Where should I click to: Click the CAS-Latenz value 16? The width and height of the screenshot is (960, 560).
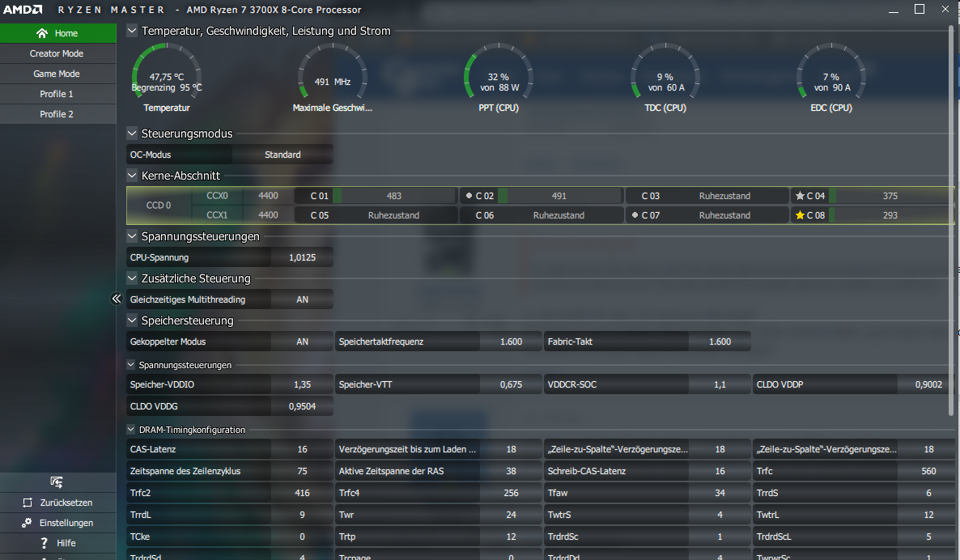(303, 449)
